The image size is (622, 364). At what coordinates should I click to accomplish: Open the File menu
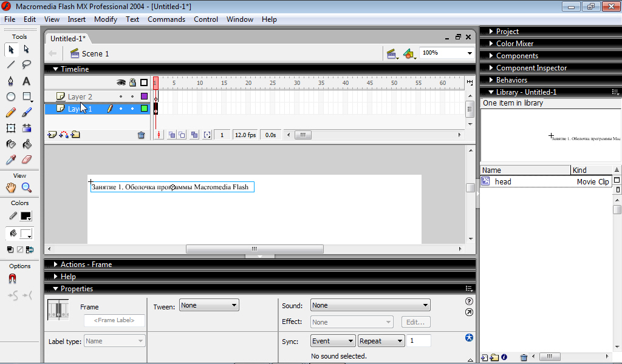[x=10, y=19]
